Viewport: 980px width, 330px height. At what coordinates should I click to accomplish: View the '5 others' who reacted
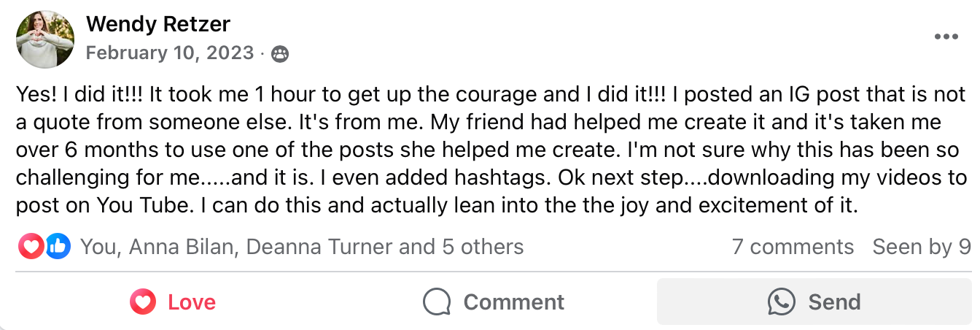483,247
